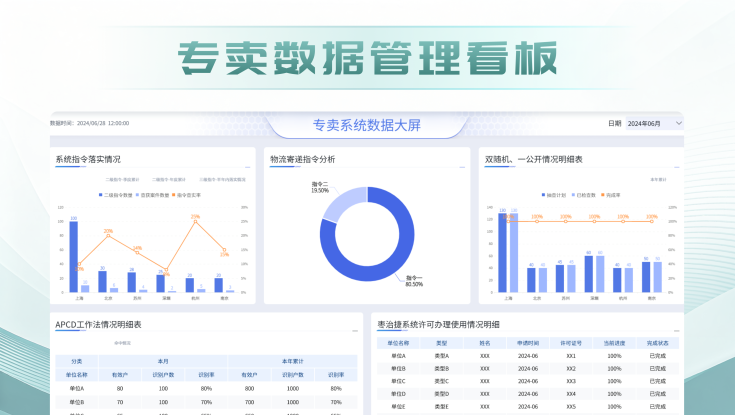Click the 分类 header cell in APCD table

pyautogui.click(x=77, y=361)
